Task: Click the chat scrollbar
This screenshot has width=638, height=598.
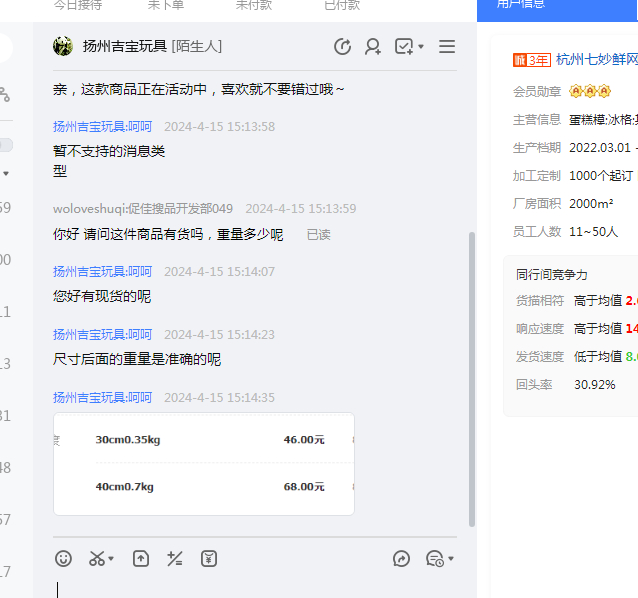Action: click(472, 380)
